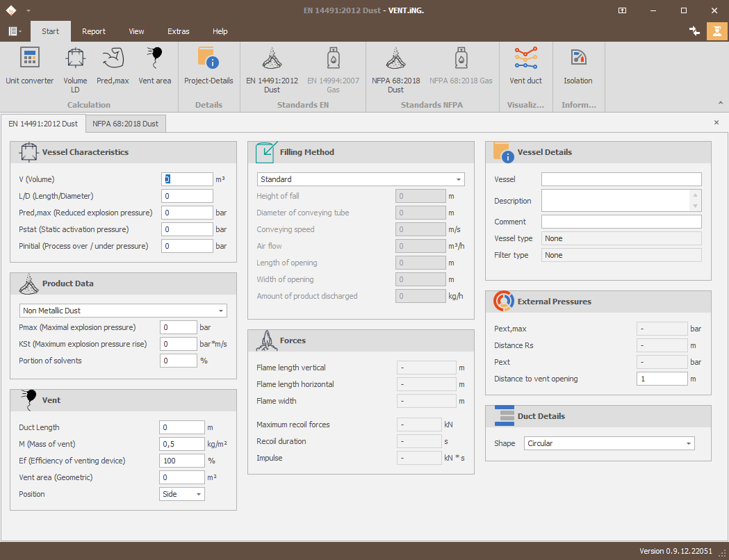Click the Distance to vent opening field
The image size is (729, 560).
[x=662, y=379]
